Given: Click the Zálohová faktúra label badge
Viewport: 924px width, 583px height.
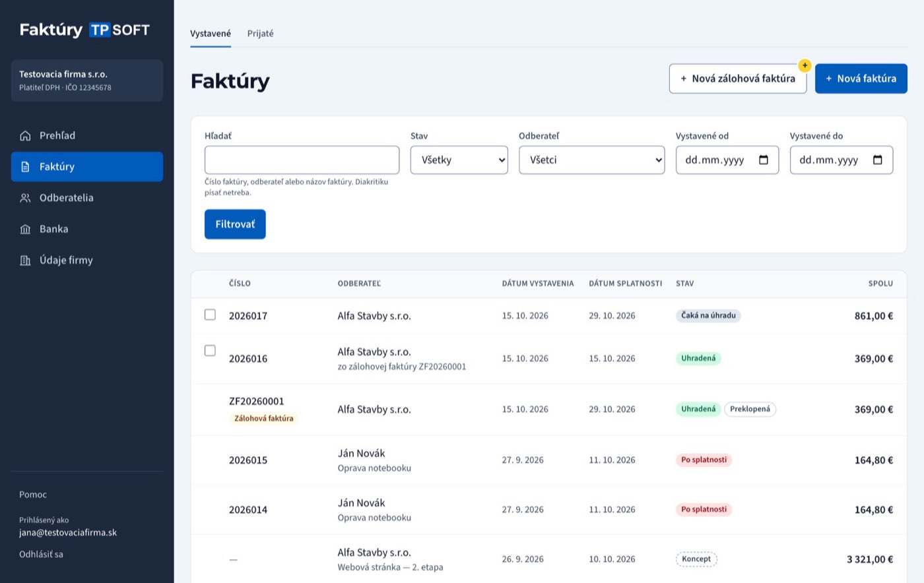Looking at the screenshot, I should tap(264, 418).
